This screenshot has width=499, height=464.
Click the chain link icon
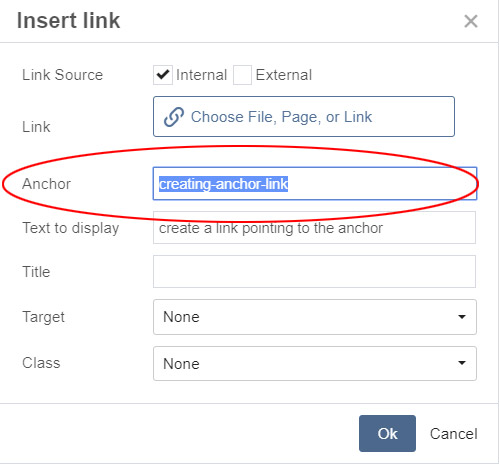174,117
